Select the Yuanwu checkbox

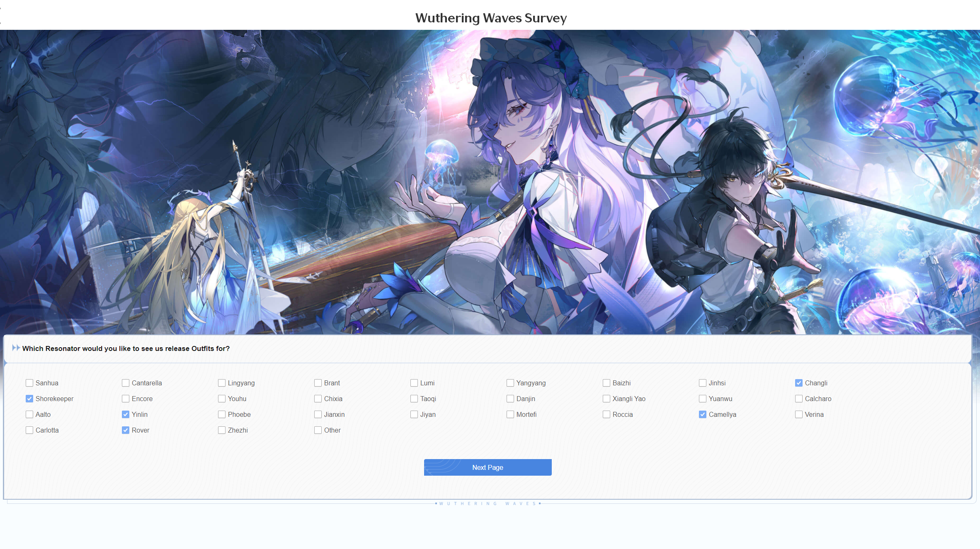(x=703, y=399)
